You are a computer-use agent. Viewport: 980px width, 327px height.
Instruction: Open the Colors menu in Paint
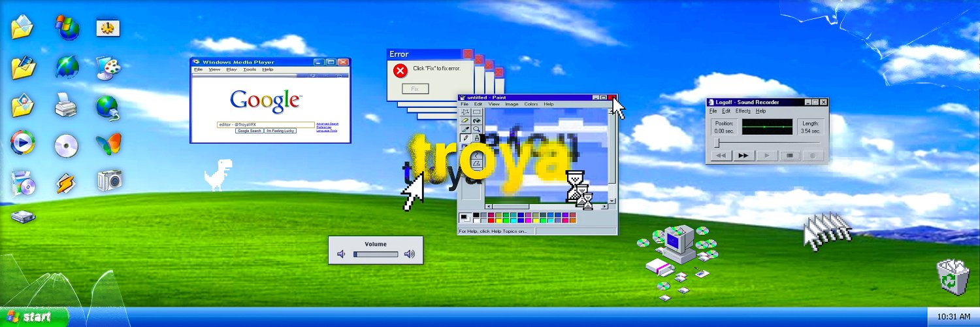tap(531, 104)
